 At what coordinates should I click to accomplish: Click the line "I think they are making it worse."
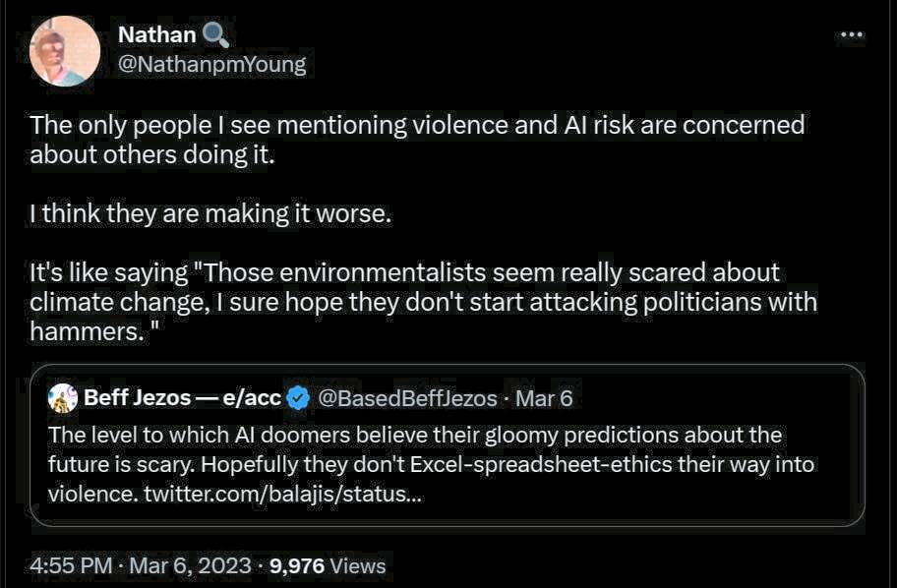pos(210,213)
